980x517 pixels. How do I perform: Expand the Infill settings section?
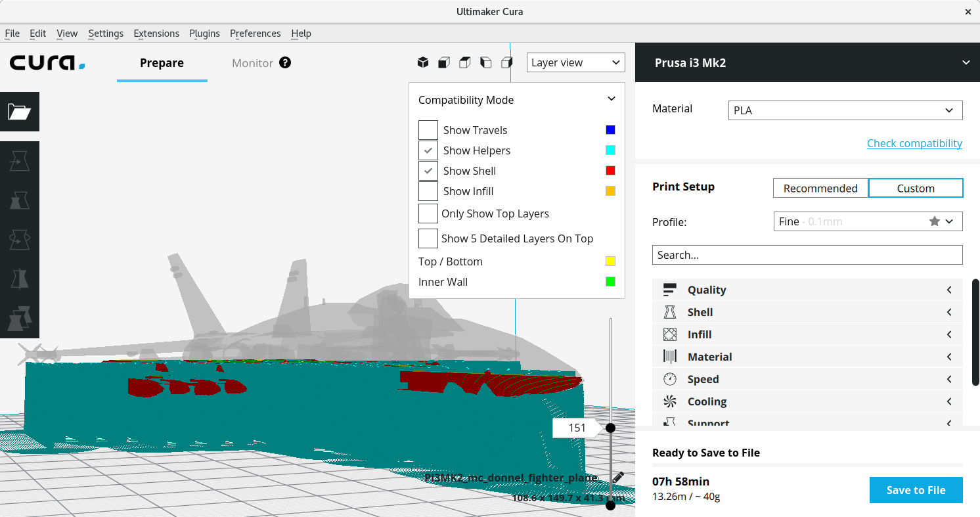807,334
